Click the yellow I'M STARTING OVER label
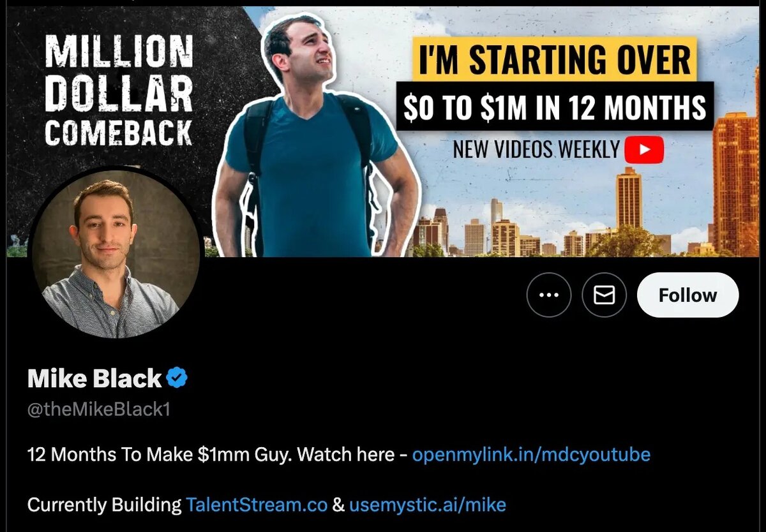The height and width of the screenshot is (532, 766). click(554, 59)
